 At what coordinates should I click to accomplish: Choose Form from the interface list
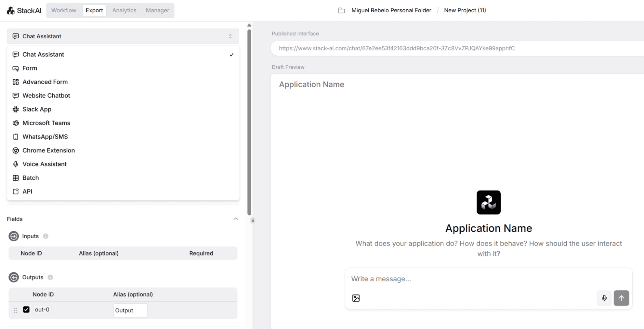pyautogui.click(x=123, y=68)
